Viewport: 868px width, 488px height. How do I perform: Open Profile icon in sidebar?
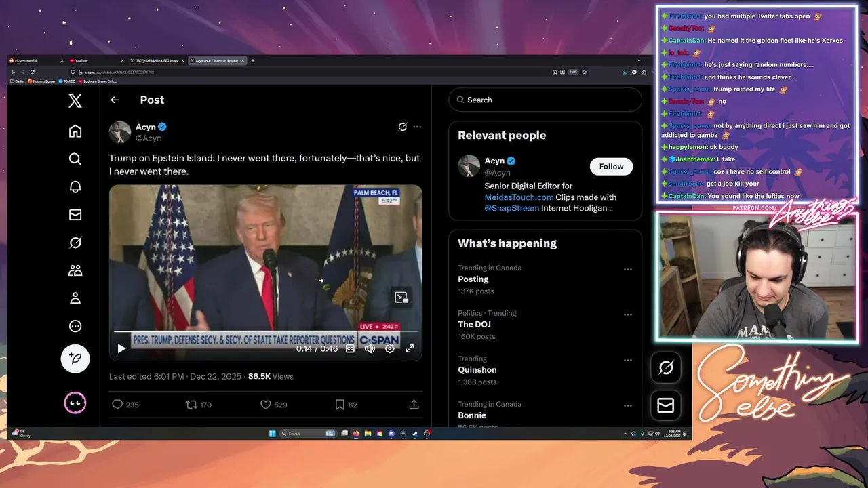coord(75,298)
